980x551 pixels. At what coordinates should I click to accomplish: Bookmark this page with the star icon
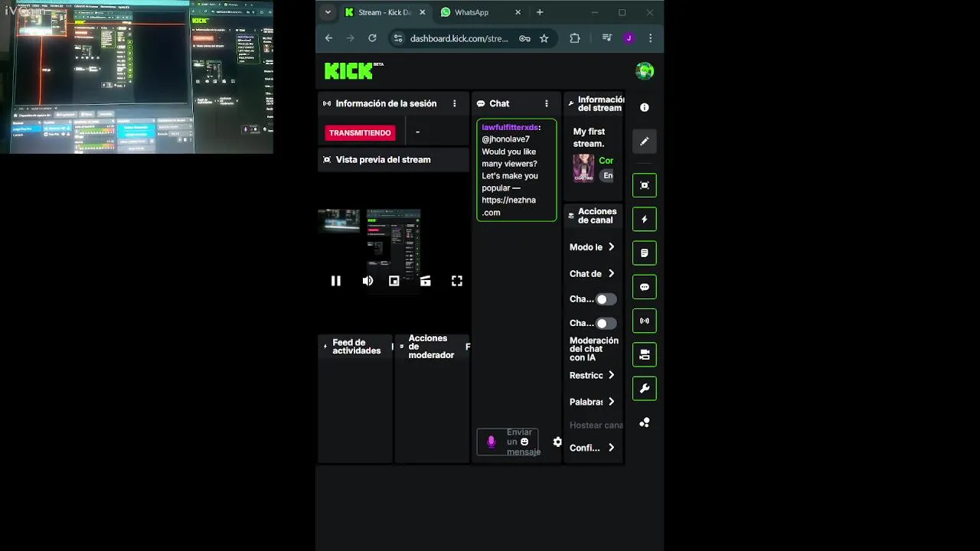544,38
